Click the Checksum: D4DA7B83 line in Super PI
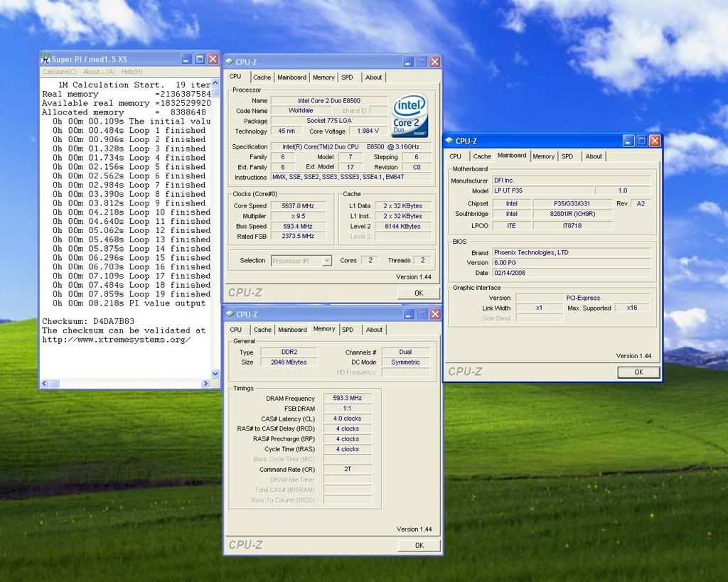The width and height of the screenshot is (728, 582). 88,321
